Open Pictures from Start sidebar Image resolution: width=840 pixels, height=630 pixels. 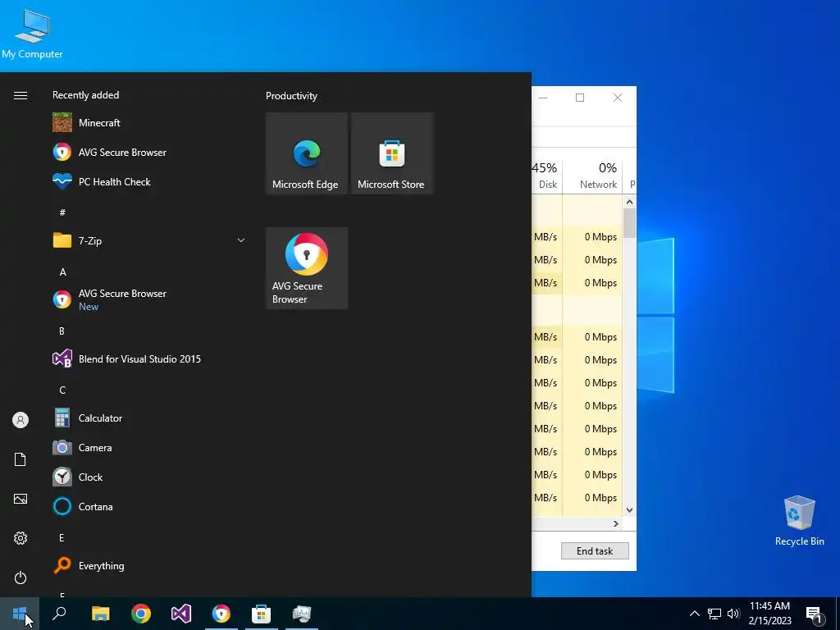click(21, 499)
